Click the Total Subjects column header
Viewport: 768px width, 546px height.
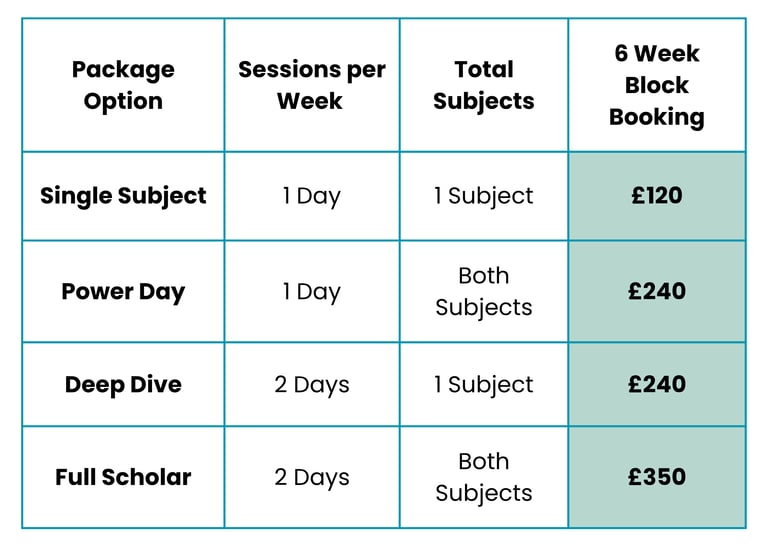point(484,85)
